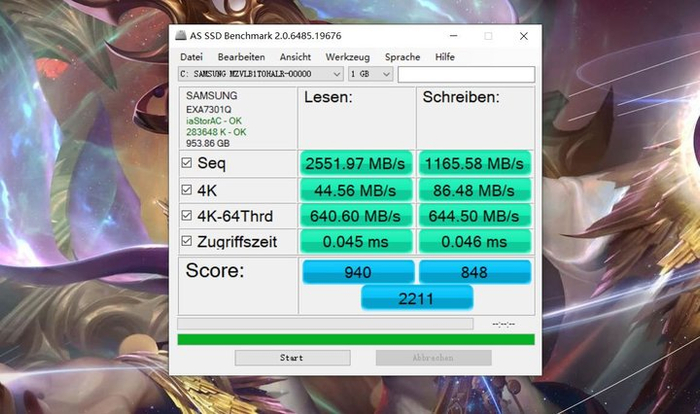Click the Seq read result 2551.97 MB/s
Screen dimensions: 700x414
click(355, 163)
